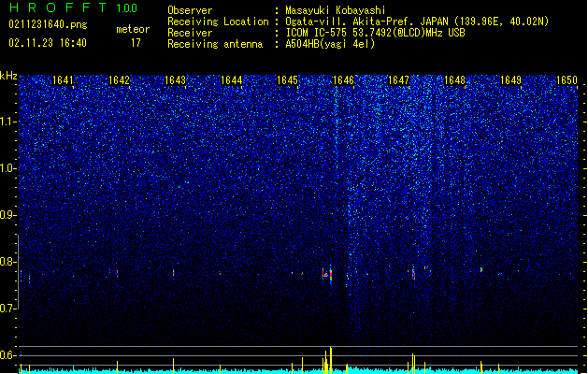Screen dimensions: 588x374
Task: Click the 0.8 frequency axis label
Action: pyautogui.click(x=8, y=262)
